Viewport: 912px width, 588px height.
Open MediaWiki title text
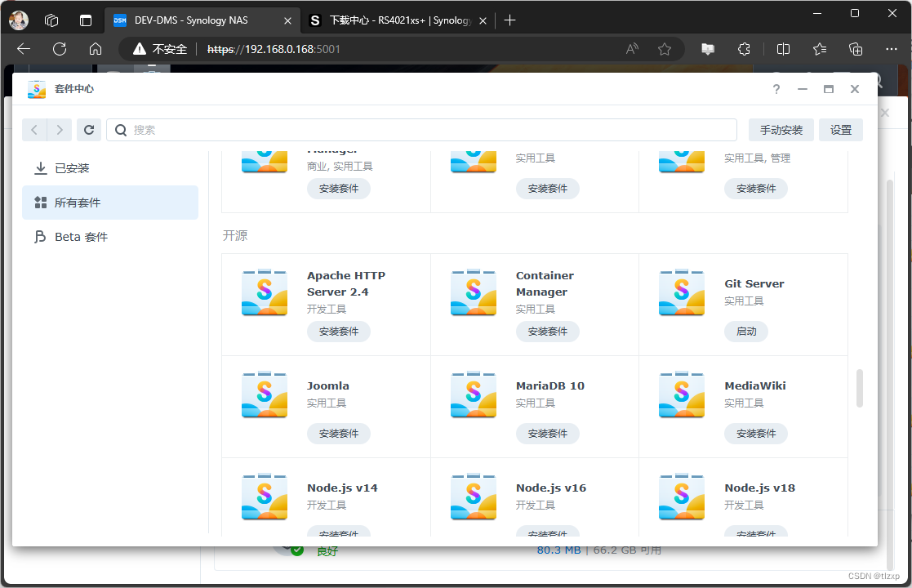(755, 385)
